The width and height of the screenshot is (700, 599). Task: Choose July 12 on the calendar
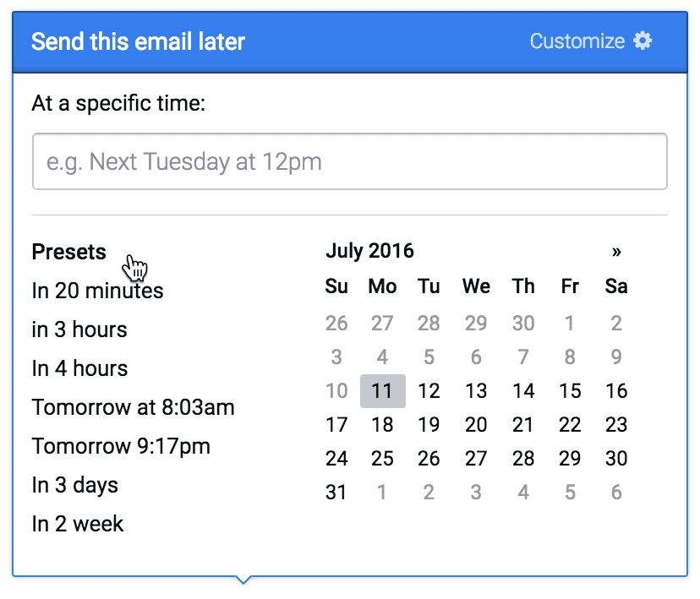[429, 390]
